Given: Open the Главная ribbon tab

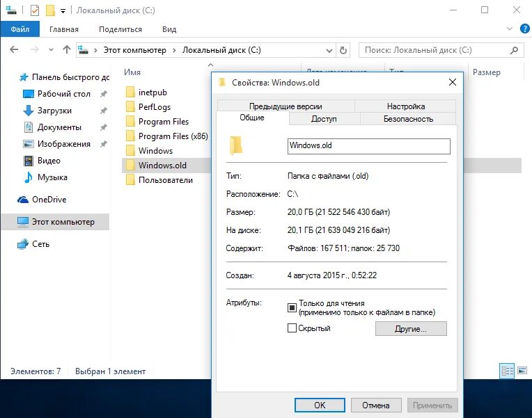Looking at the screenshot, I should tap(64, 29).
